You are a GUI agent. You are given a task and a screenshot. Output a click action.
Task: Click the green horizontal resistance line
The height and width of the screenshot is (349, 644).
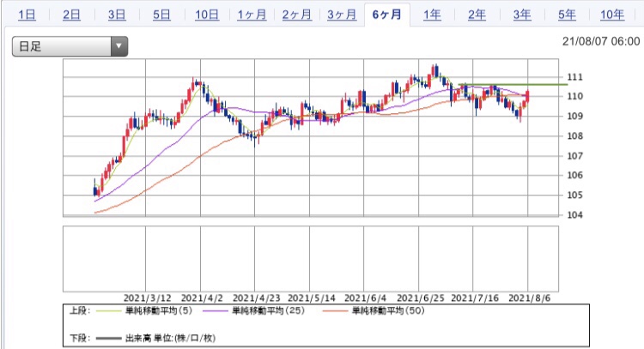(x=513, y=85)
